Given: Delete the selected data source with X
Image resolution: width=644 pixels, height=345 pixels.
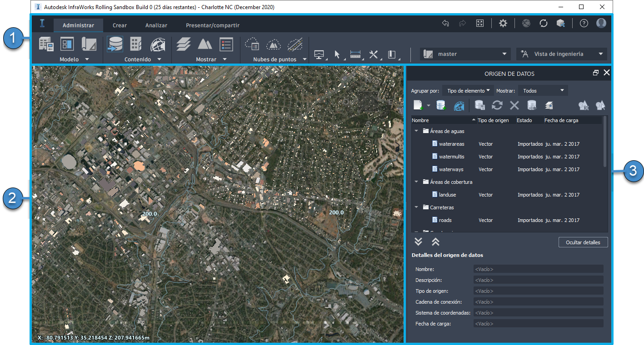Looking at the screenshot, I should [x=514, y=105].
